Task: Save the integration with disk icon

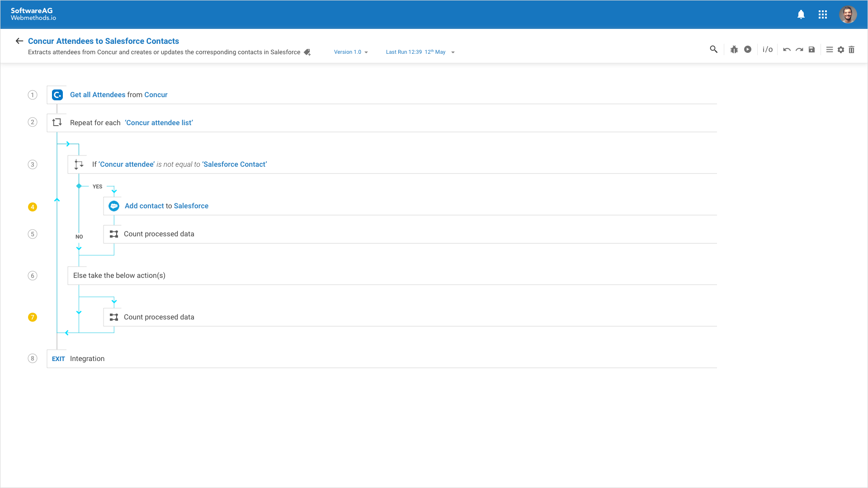Action: [x=812, y=49]
